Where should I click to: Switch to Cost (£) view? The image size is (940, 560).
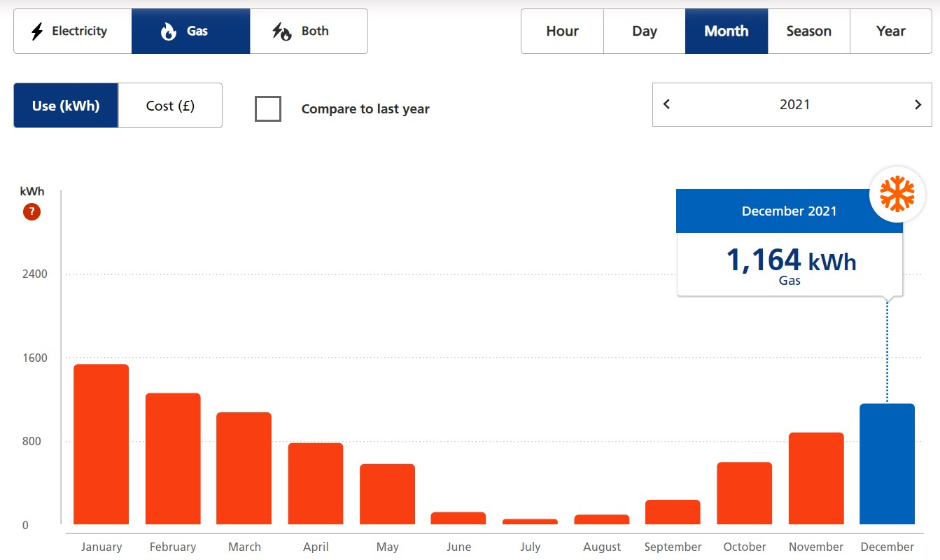[x=170, y=106]
